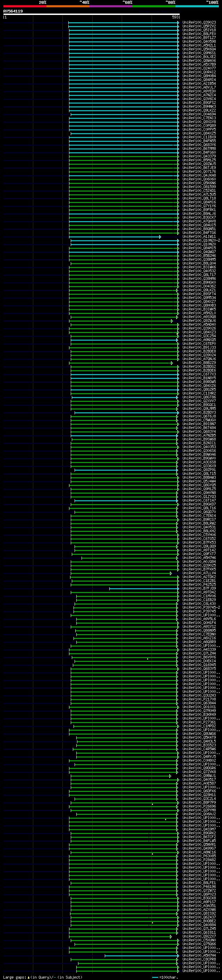Click the purple ~60% identity legend segment
The height and width of the screenshot is (980, 222).
111,6
